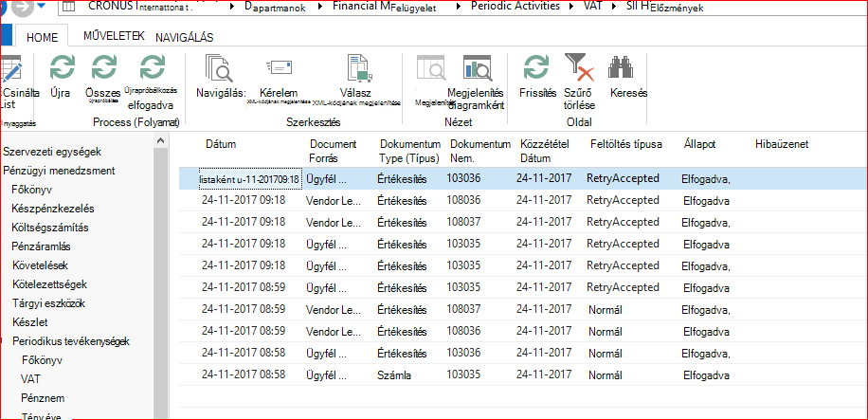This screenshot has height=420, width=868.
Task: Select Periodikus tevékenységek in navigation pane
Action: [x=71, y=340]
